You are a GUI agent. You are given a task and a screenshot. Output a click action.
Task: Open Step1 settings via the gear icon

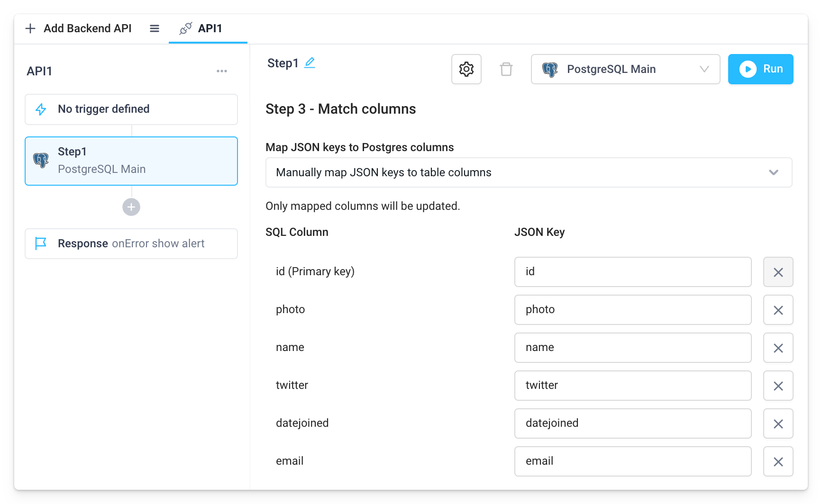(466, 69)
